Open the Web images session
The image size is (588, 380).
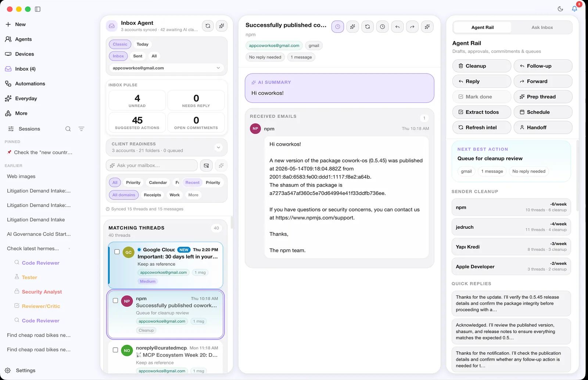pos(21,177)
